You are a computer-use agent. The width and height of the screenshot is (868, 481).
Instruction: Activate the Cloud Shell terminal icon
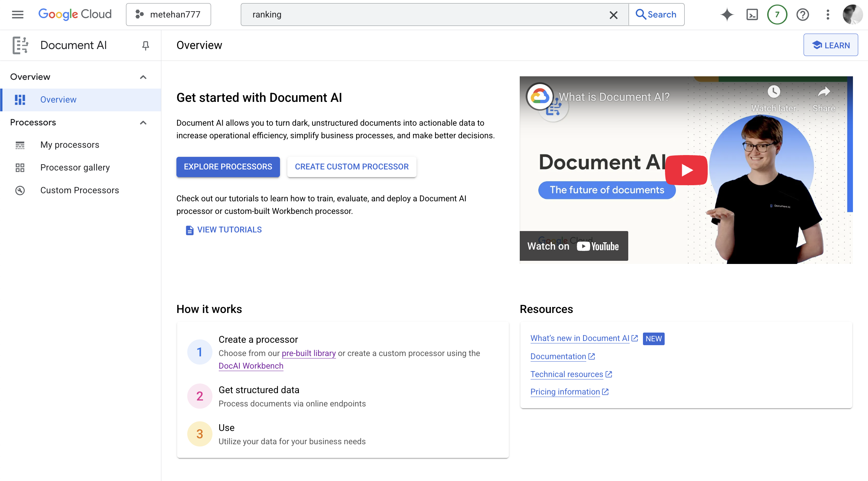752,15
